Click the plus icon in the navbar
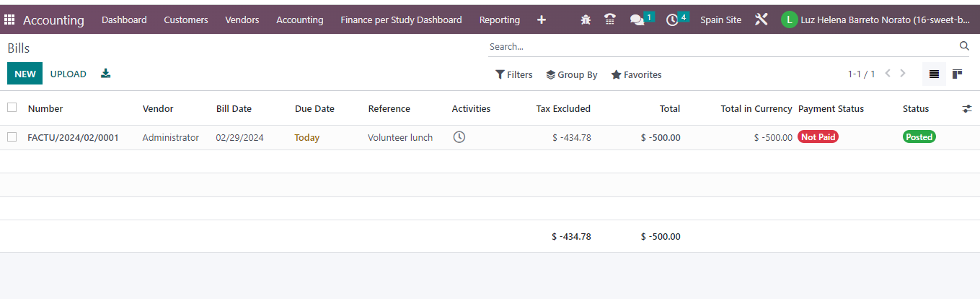 pyautogui.click(x=542, y=20)
